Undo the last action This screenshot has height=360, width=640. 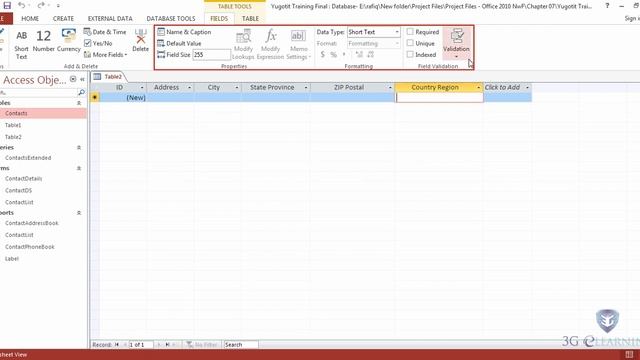22,5
